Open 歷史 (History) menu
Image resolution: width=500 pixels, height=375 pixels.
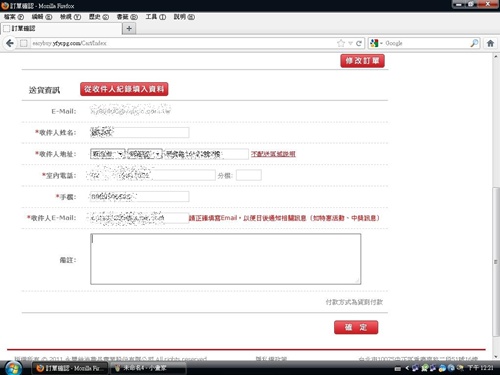point(99,17)
